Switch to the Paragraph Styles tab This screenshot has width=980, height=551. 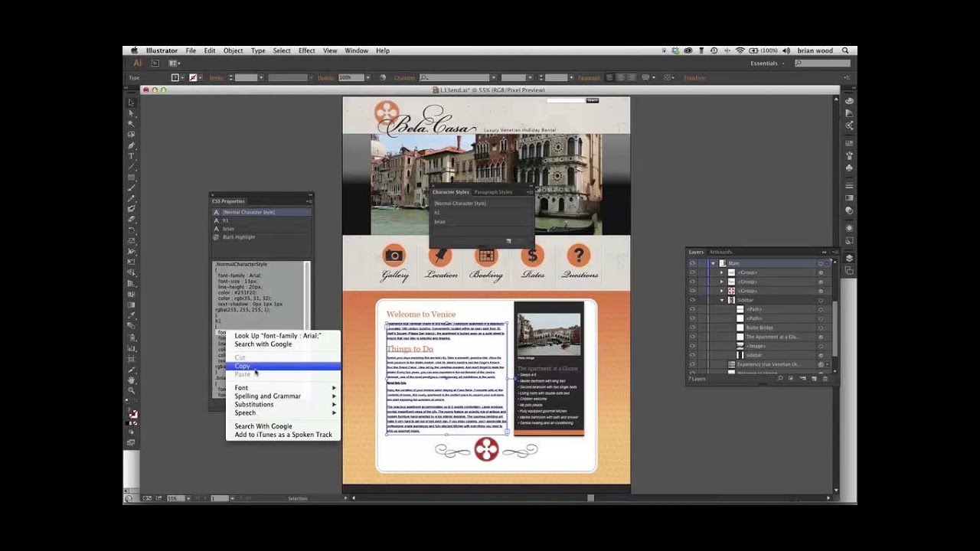493,192
